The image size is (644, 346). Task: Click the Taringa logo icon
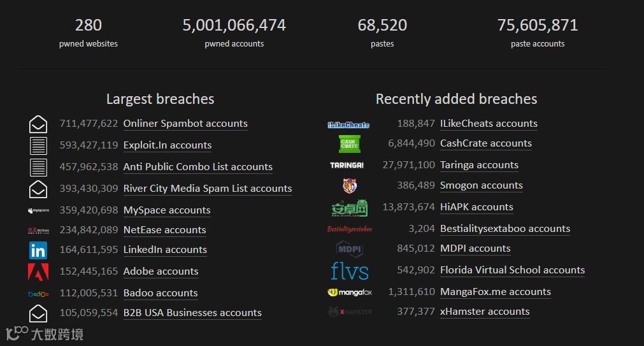[347, 165]
